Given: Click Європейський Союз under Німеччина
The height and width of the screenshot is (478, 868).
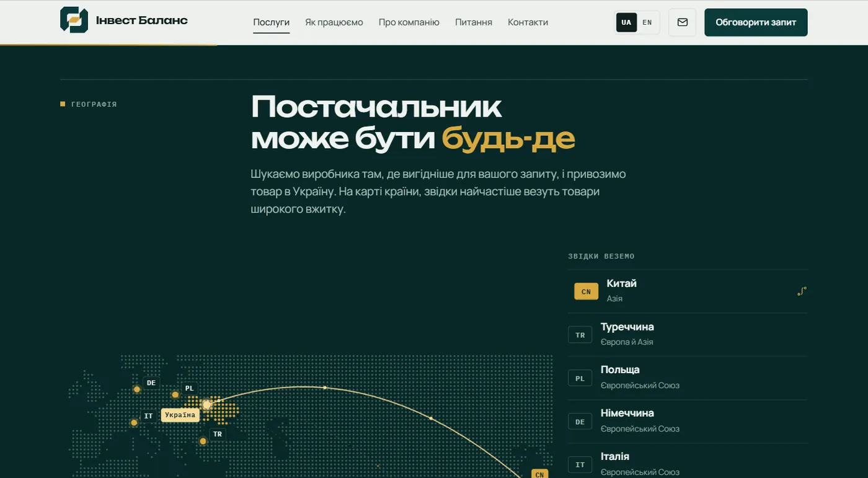Looking at the screenshot, I should tap(640, 429).
